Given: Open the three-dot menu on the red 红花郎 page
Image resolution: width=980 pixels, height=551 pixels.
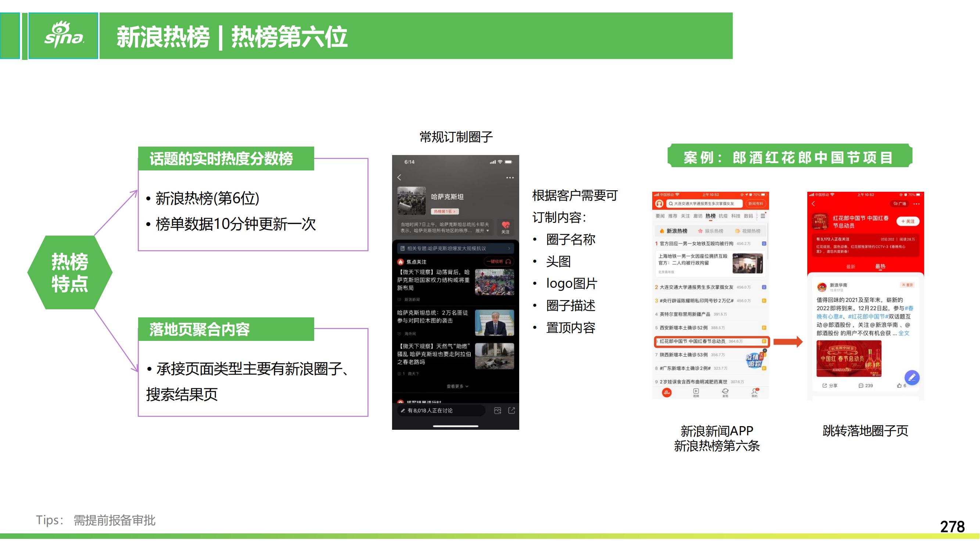Looking at the screenshot, I should tap(916, 204).
